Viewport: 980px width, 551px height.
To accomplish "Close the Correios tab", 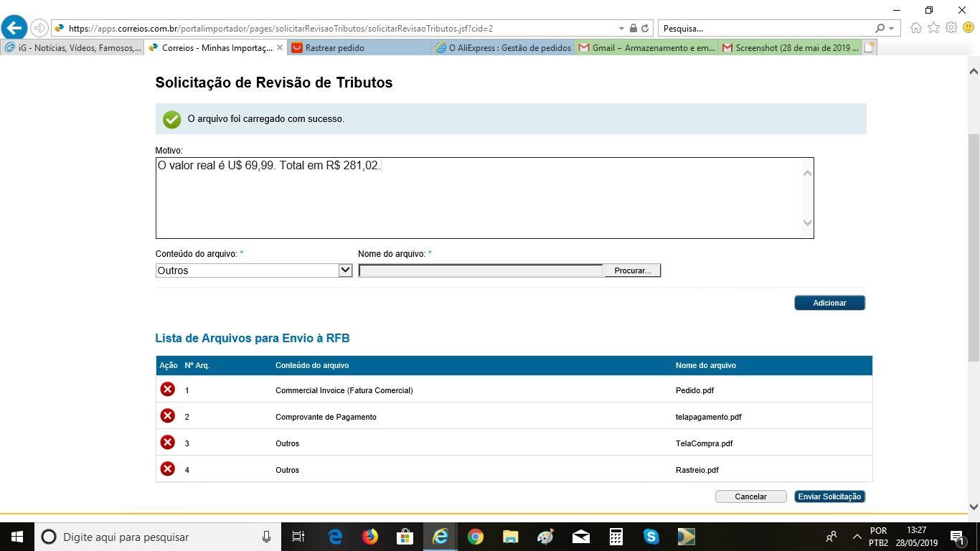I will click(280, 48).
